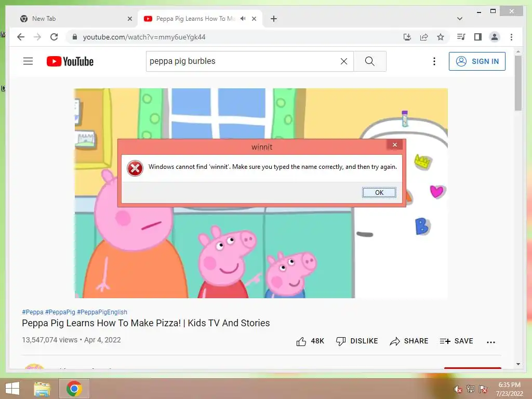Click the Chrome profile avatar icon
The width and height of the screenshot is (532, 399).
point(495,37)
